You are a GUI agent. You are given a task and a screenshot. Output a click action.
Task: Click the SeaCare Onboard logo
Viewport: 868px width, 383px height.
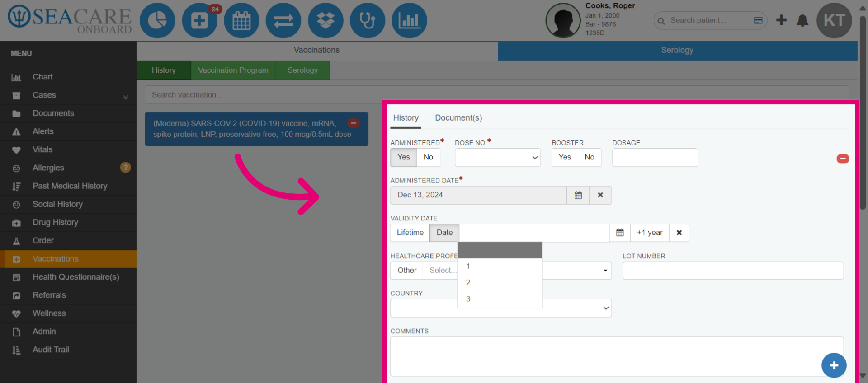70,20
